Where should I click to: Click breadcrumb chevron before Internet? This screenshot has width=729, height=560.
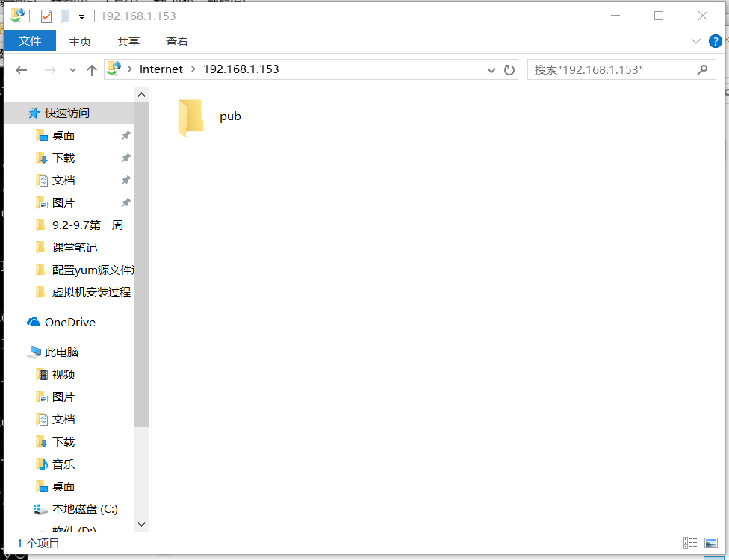(x=130, y=69)
